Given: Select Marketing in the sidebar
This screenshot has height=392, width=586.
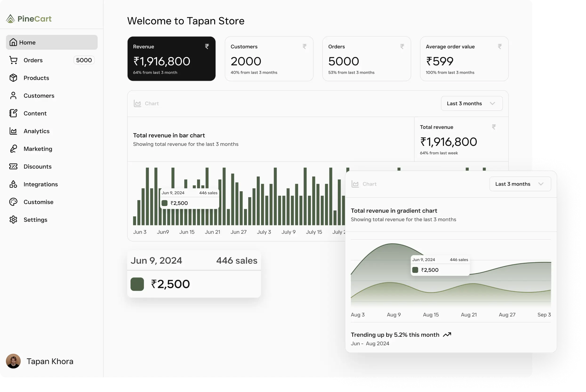Looking at the screenshot, I should [x=52, y=149].
